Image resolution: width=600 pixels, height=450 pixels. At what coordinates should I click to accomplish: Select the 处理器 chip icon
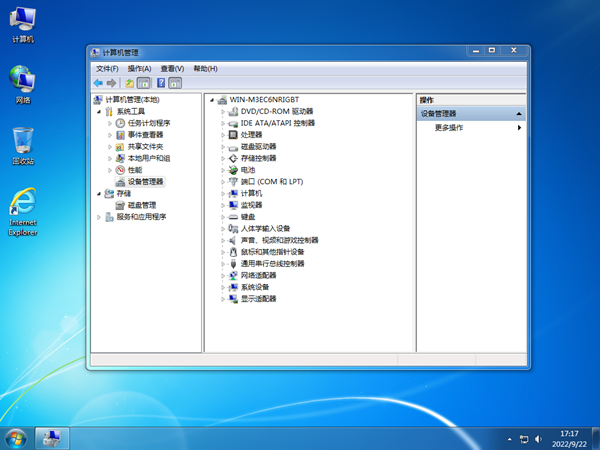pyautogui.click(x=233, y=135)
